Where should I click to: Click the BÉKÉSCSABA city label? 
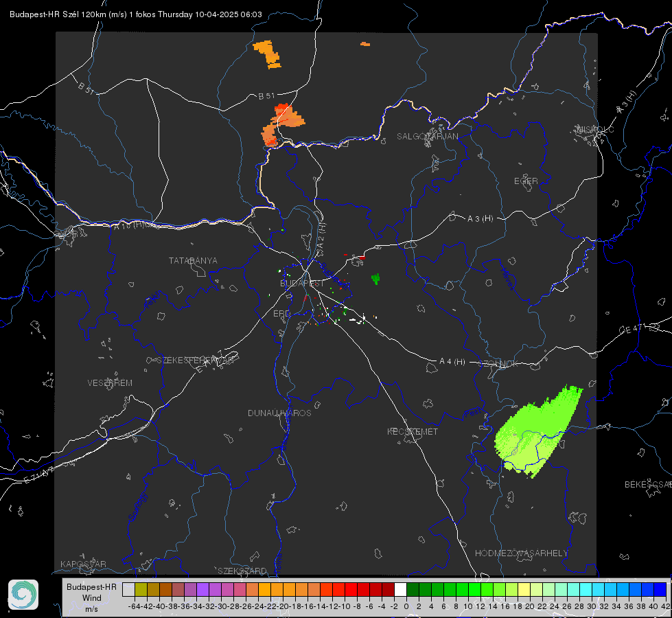[648, 484]
